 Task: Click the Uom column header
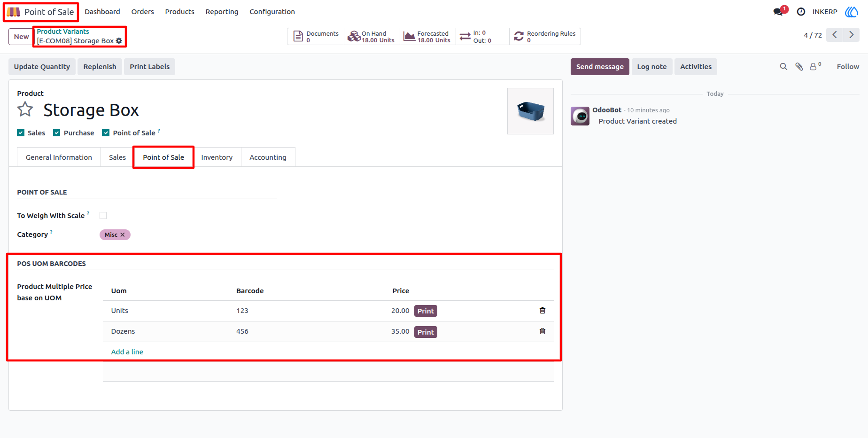pyautogui.click(x=119, y=291)
